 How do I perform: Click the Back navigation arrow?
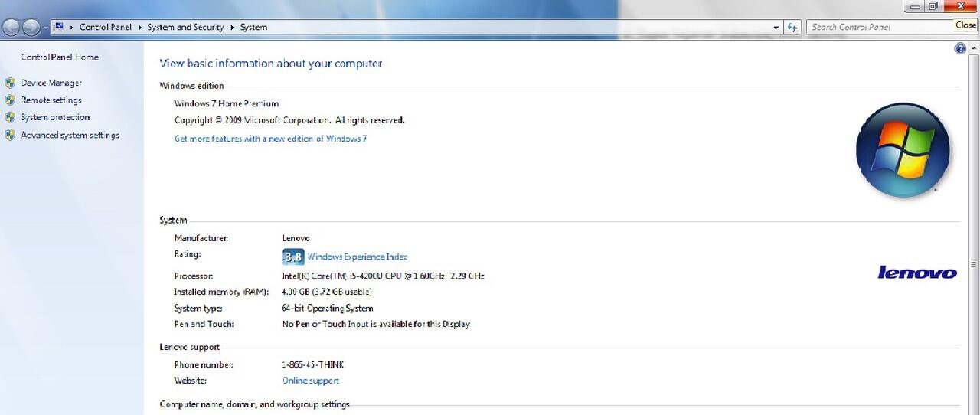point(11,28)
